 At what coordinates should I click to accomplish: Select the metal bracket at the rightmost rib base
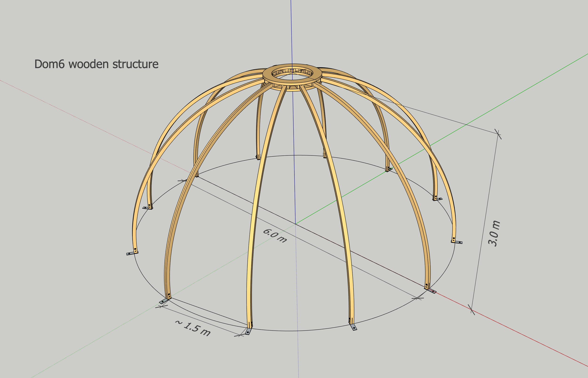tap(457, 242)
